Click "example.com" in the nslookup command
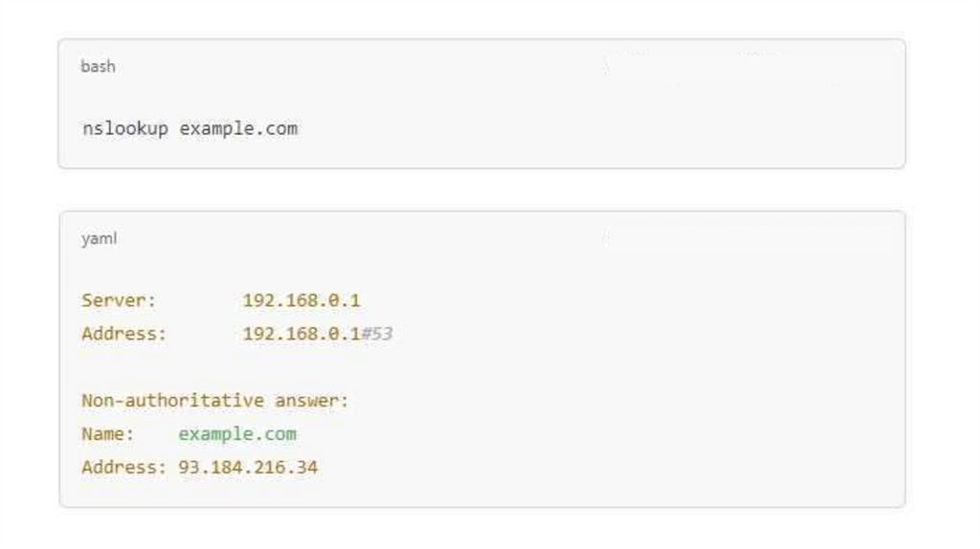This screenshot has width=980, height=549. pyautogui.click(x=238, y=128)
